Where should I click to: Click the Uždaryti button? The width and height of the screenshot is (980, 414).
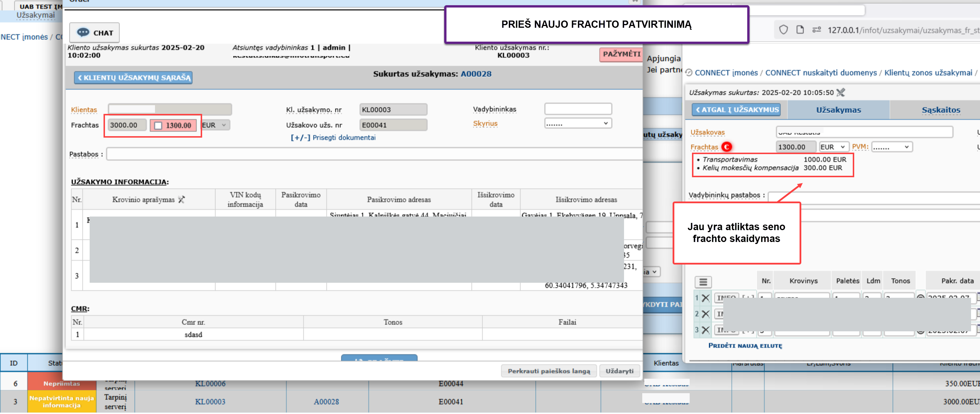click(x=619, y=371)
